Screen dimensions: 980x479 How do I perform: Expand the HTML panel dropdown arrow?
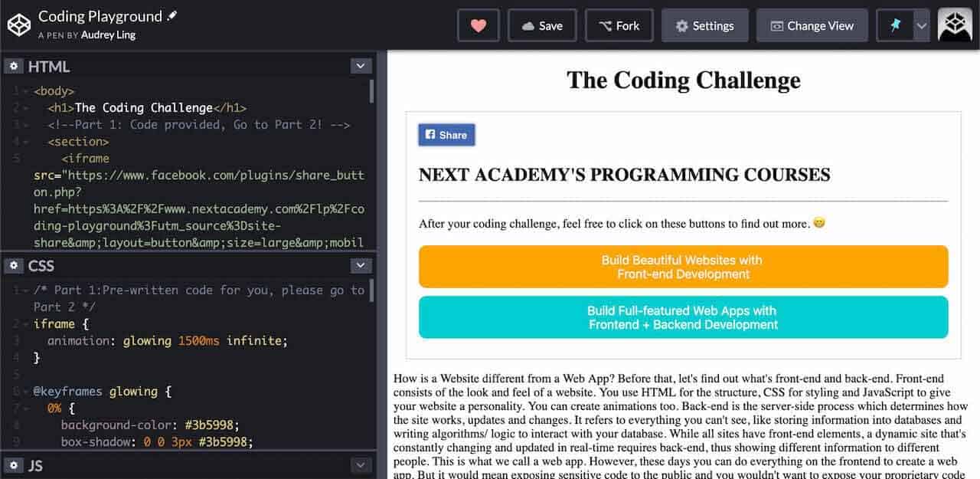(x=361, y=67)
